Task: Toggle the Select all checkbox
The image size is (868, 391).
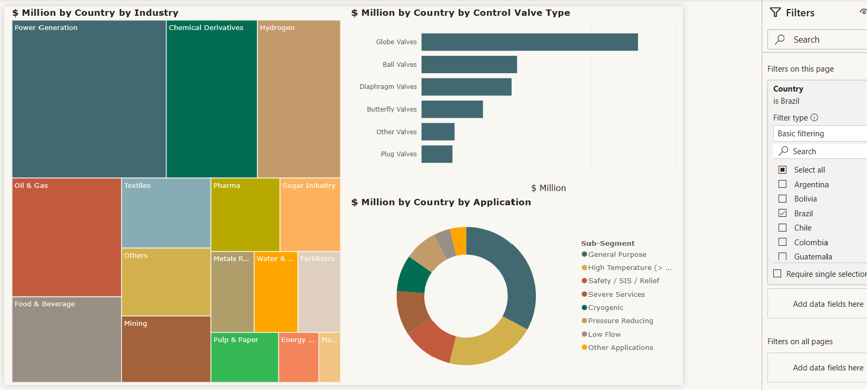Action: pos(783,170)
